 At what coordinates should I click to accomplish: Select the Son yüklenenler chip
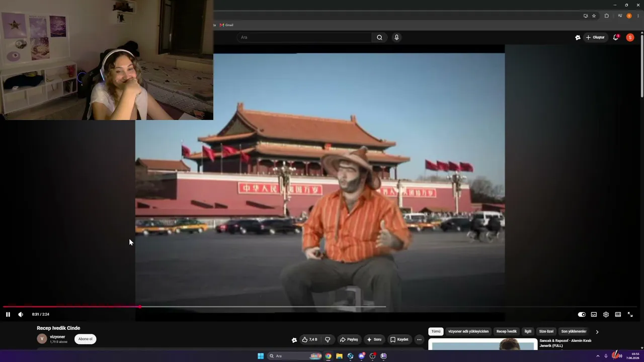click(574, 331)
